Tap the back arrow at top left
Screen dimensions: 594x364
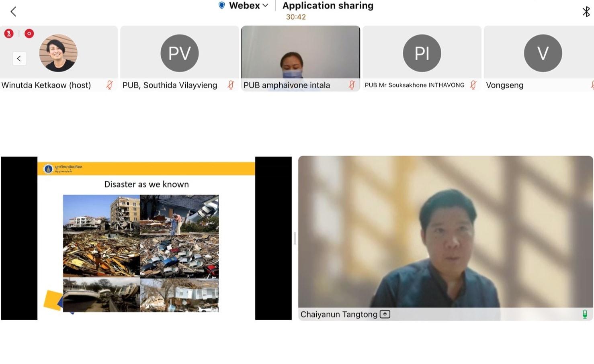[x=13, y=11]
